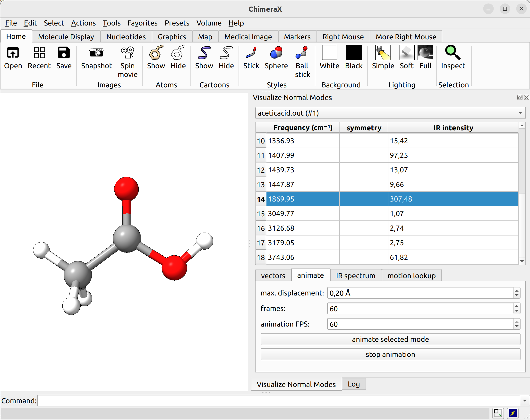Viewport: 530px width, 420px height.
Task: Choose Full lighting
Action: click(x=425, y=53)
